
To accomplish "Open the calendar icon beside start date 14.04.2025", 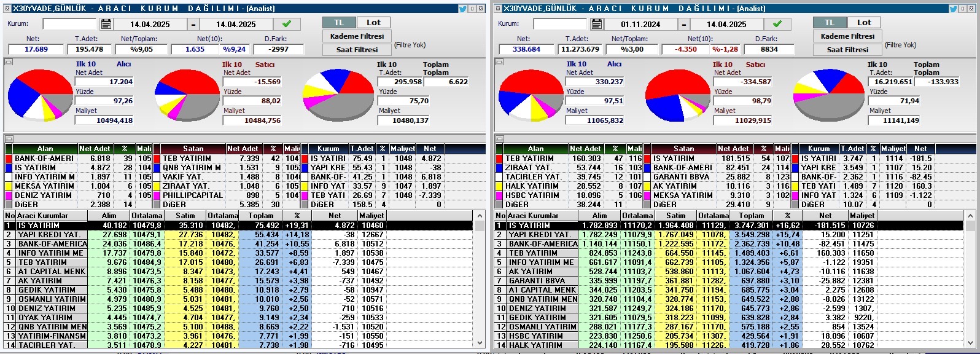I will 106,24.
